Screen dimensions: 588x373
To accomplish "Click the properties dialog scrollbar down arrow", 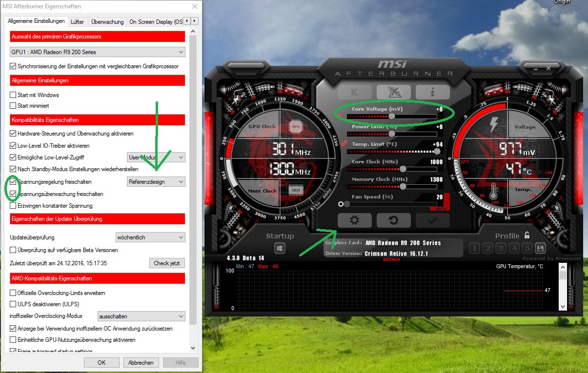I will [193, 348].
